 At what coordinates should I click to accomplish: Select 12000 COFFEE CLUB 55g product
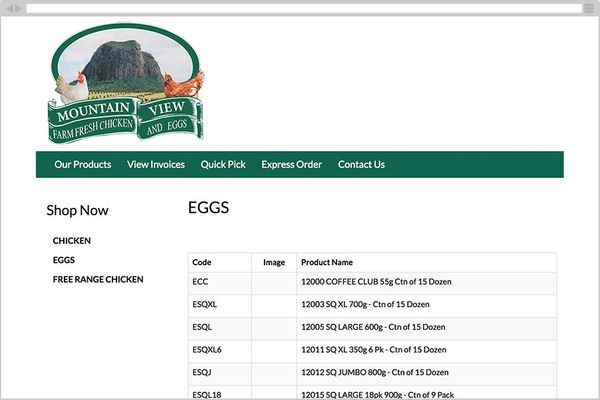coord(376,282)
